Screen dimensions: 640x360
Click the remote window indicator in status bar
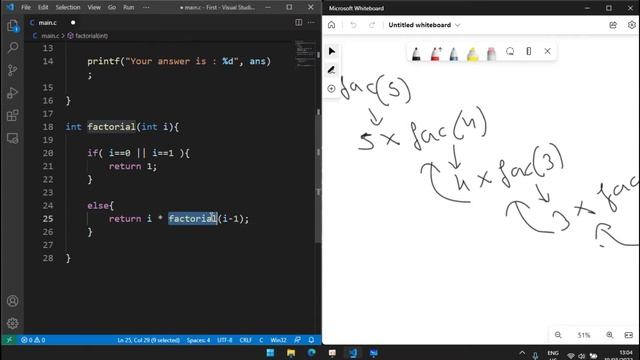tap(9, 340)
